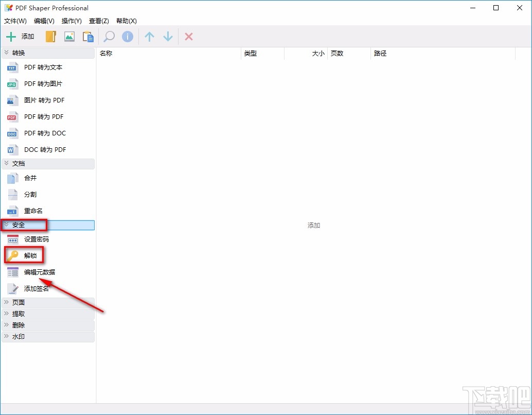532x415 pixels.
Task: Sort files by the 大小 column header
Action: pos(318,53)
